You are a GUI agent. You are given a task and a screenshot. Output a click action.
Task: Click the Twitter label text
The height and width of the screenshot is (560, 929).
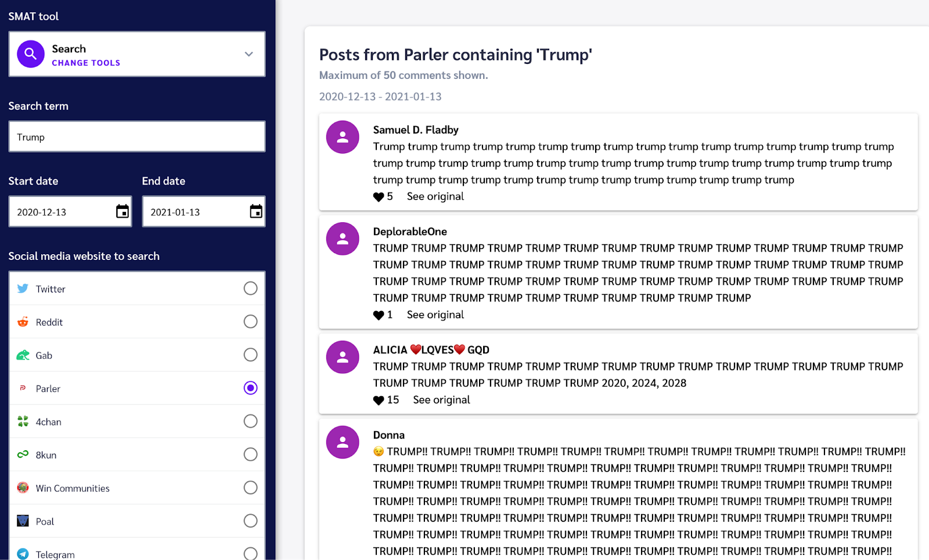[x=51, y=289]
